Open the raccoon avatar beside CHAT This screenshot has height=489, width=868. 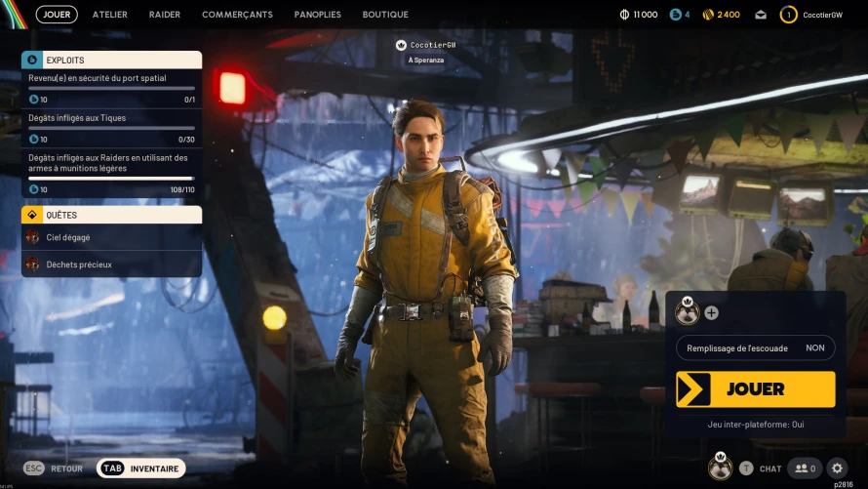click(x=720, y=467)
